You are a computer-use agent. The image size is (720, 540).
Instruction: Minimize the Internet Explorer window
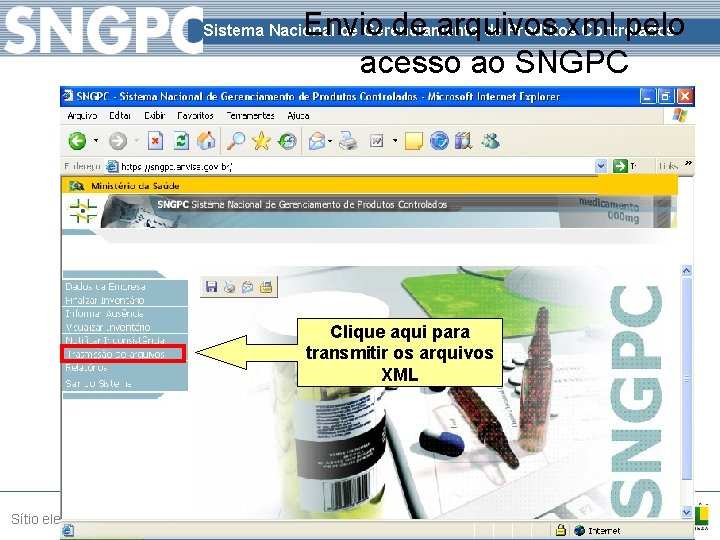[x=647, y=96]
